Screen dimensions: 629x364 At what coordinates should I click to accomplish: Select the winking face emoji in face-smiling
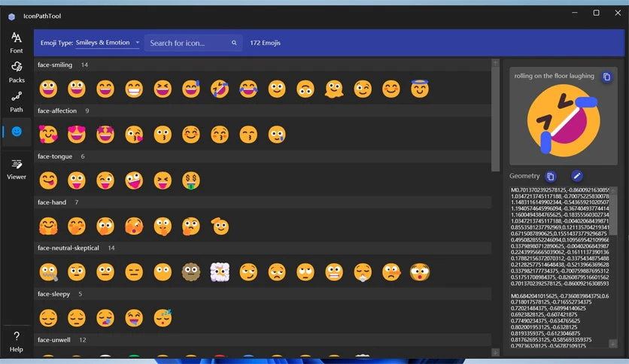coord(363,89)
